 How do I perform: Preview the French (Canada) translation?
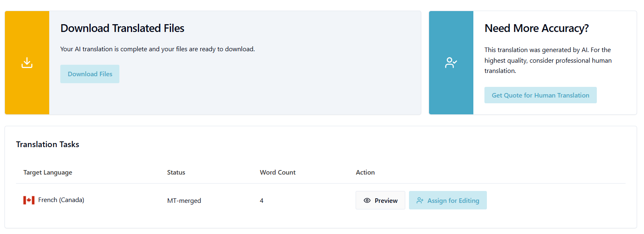pos(380,200)
